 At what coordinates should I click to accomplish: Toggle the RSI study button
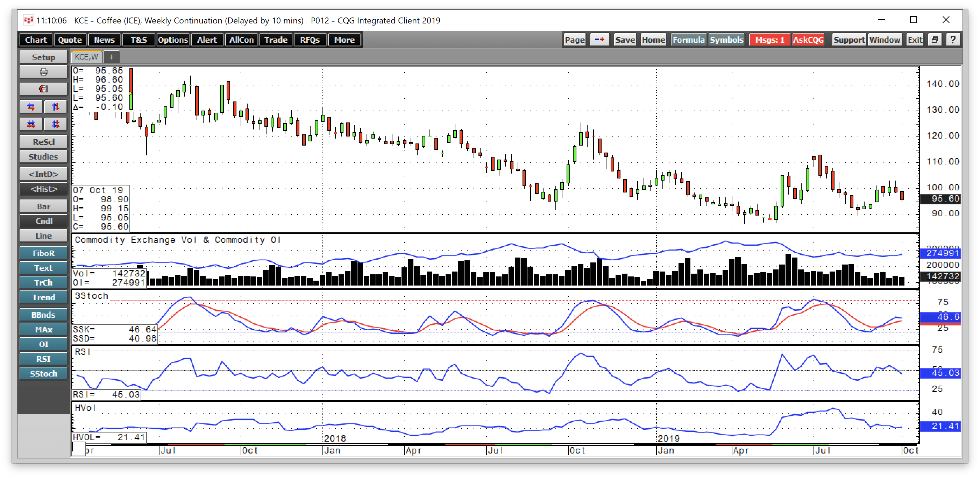pyautogui.click(x=43, y=359)
